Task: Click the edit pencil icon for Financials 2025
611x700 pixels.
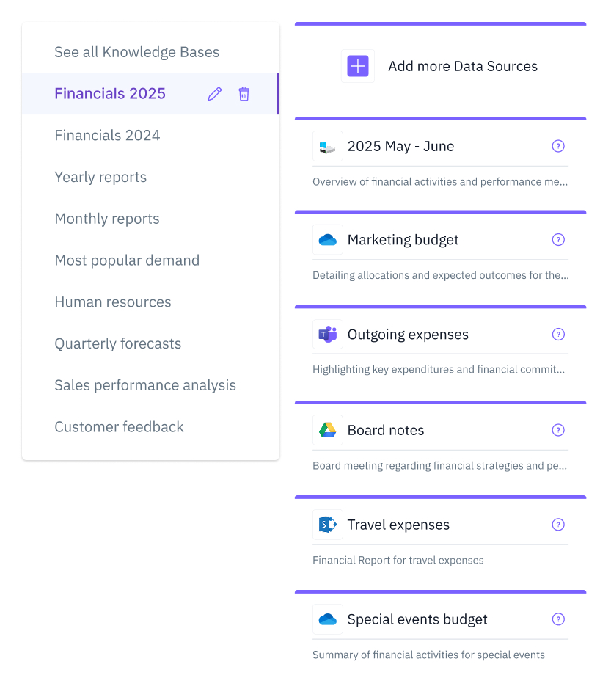Action: pos(214,94)
